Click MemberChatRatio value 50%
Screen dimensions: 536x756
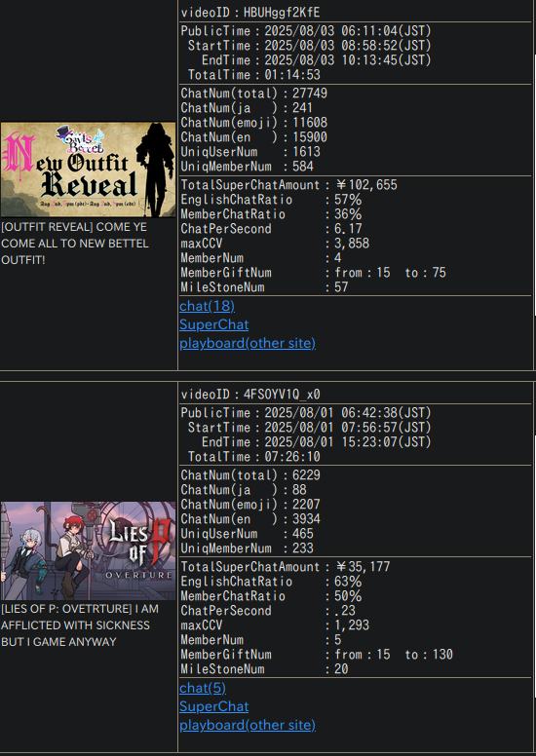[348, 596]
